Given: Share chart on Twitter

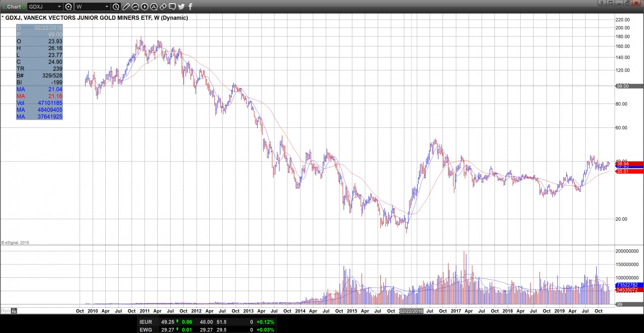Looking at the screenshot, I should pos(181,7).
